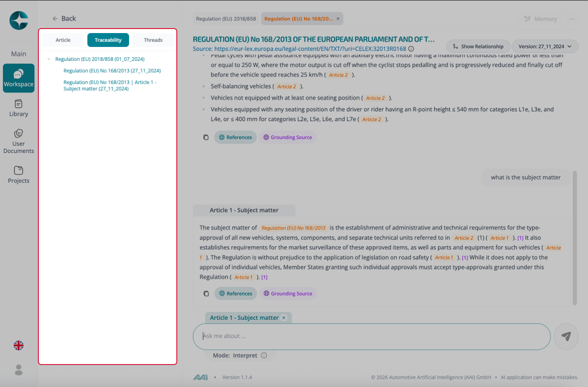Collapse the Regulation (EU) 2018/858 tree node
This screenshot has height=387, width=588.
click(49, 59)
